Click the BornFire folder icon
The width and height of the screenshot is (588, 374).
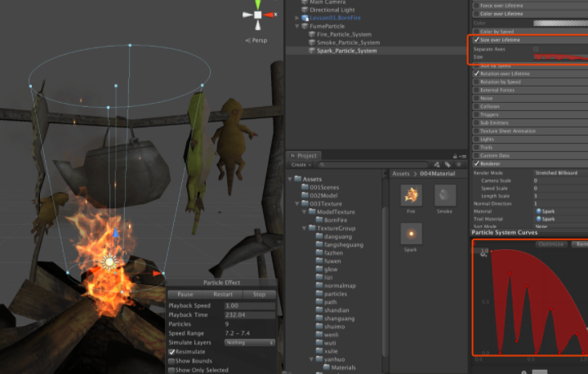point(319,220)
